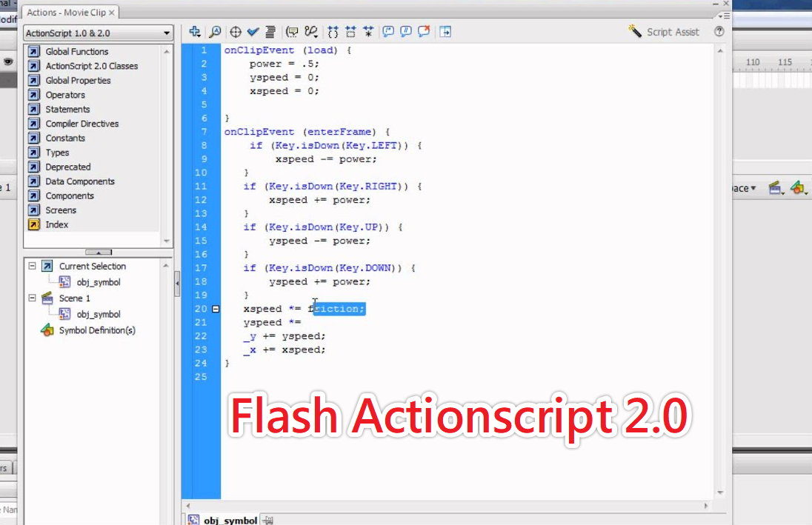Select Symbol Definition(s) in script navigator

click(x=97, y=330)
